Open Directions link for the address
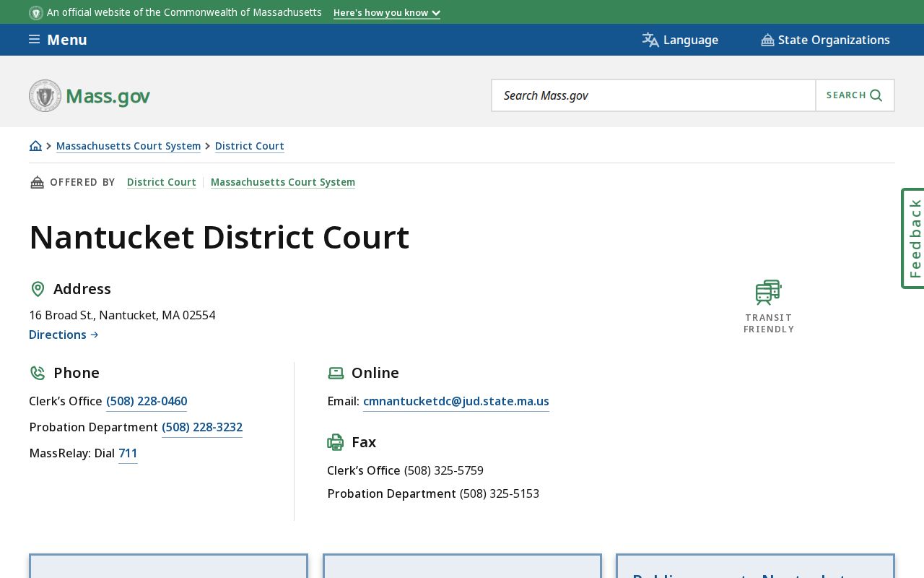Viewport: 924px width, 578px height. (64, 335)
